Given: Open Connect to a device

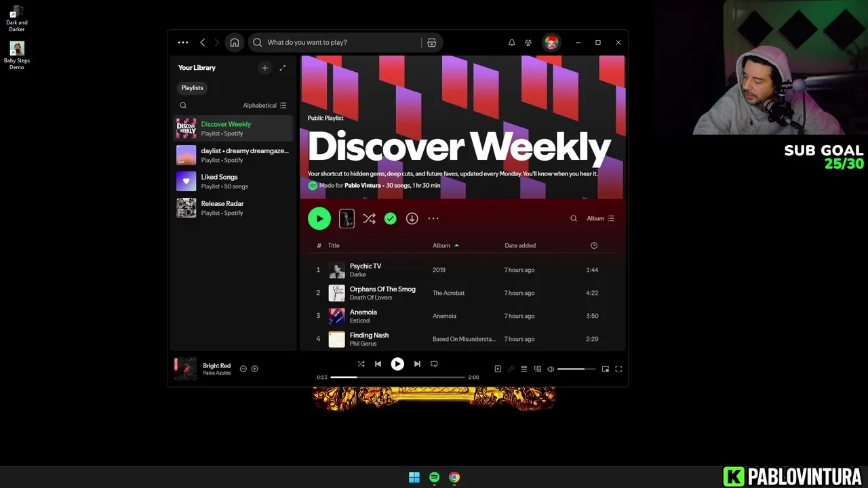Looking at the screenshot, I should [538, 369].
